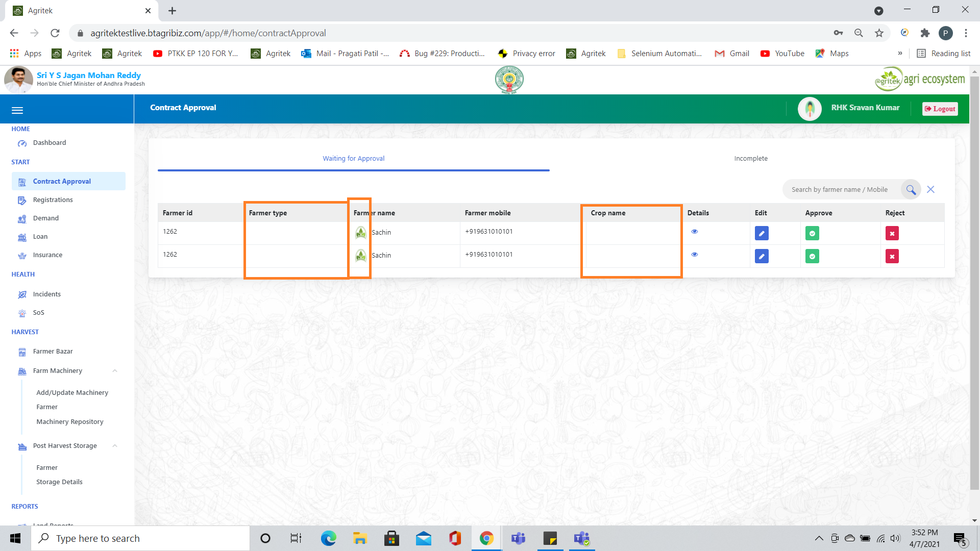
Task: Click the Logout button
Action: [940, 109]
